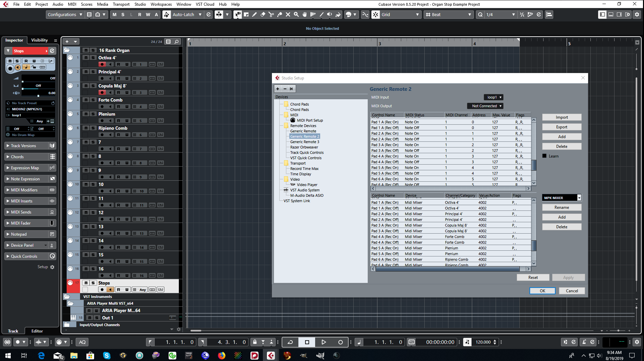Click the tempo 120.000 field
The width and height of the screenshot is (644, 361).
(483, 342)
